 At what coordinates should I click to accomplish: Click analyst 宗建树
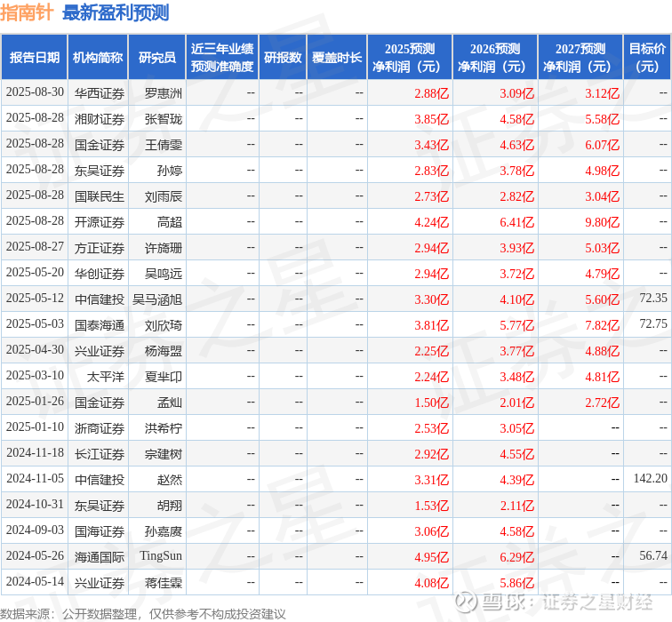tap(164, 454)
